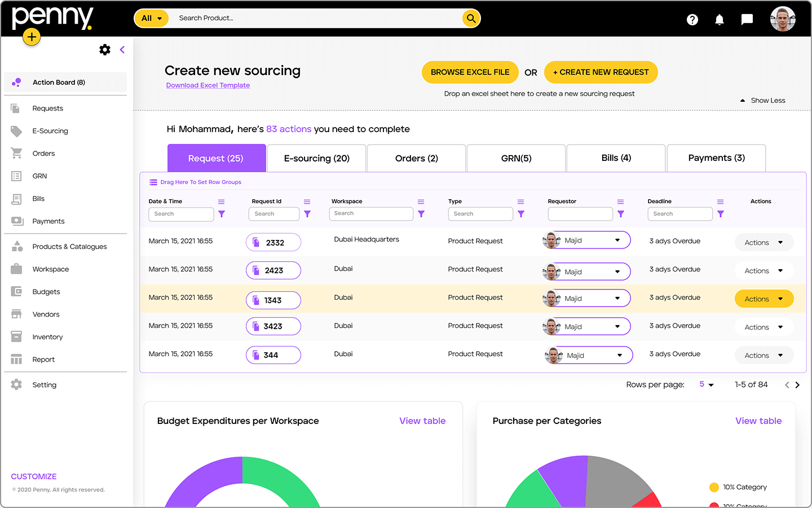The image size is (812, 508).
Task: Filter the Requestor column
Action: (621, 214)
